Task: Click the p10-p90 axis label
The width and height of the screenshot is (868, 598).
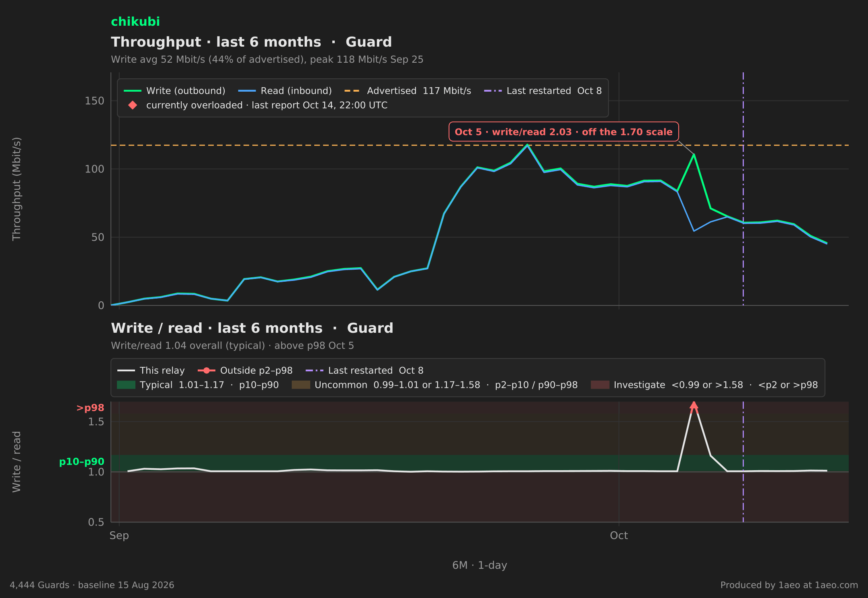Action: (82, 462)
